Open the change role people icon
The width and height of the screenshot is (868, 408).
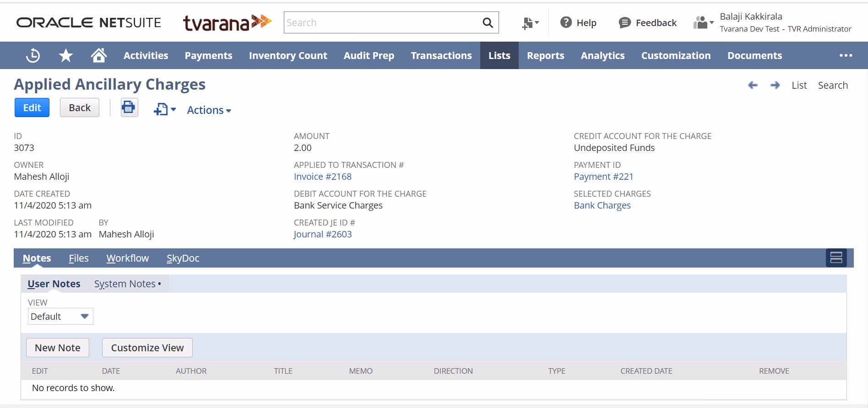point(703,22)
